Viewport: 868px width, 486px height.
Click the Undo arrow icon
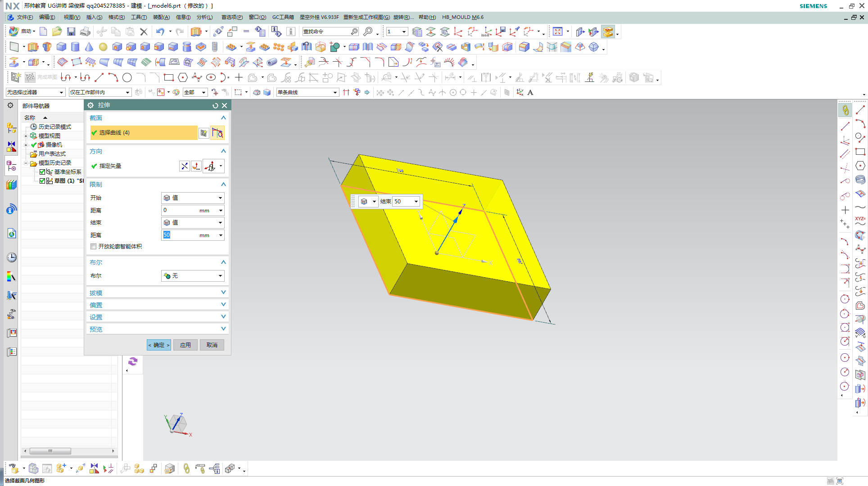160,31
